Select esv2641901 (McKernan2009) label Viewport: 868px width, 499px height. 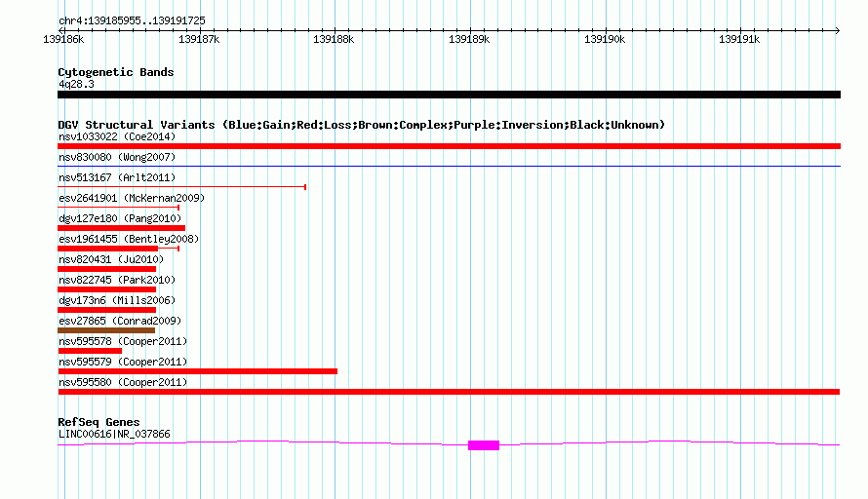pos(132,198)
